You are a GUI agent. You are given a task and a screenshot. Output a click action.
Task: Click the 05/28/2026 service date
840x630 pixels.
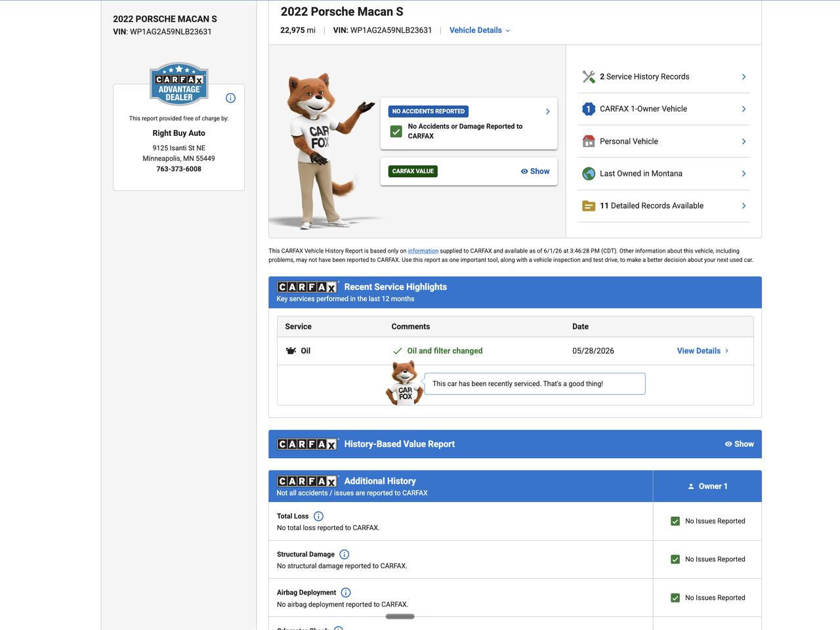point(593,351)
